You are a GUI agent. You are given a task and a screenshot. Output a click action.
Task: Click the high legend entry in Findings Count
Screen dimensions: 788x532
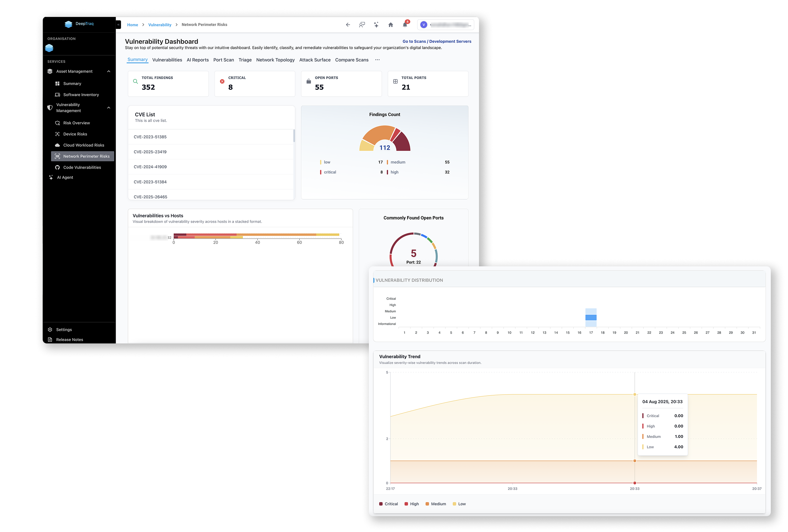[418, 172]
